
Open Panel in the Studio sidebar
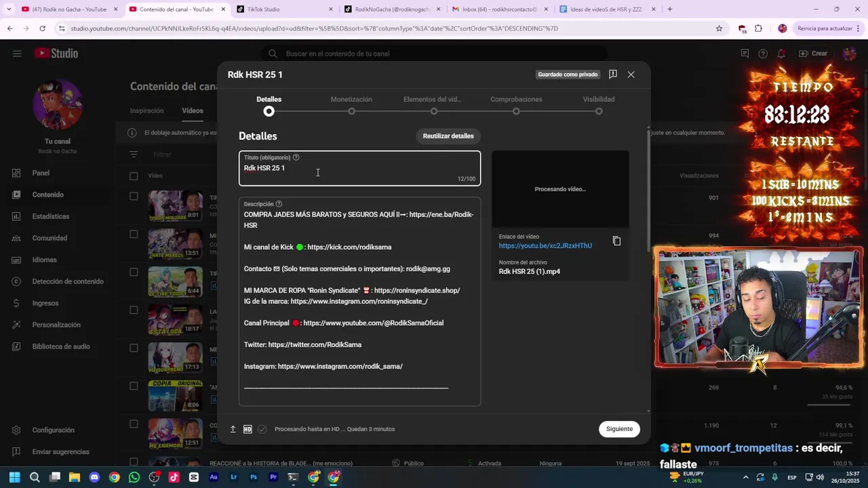coord(58,173)
